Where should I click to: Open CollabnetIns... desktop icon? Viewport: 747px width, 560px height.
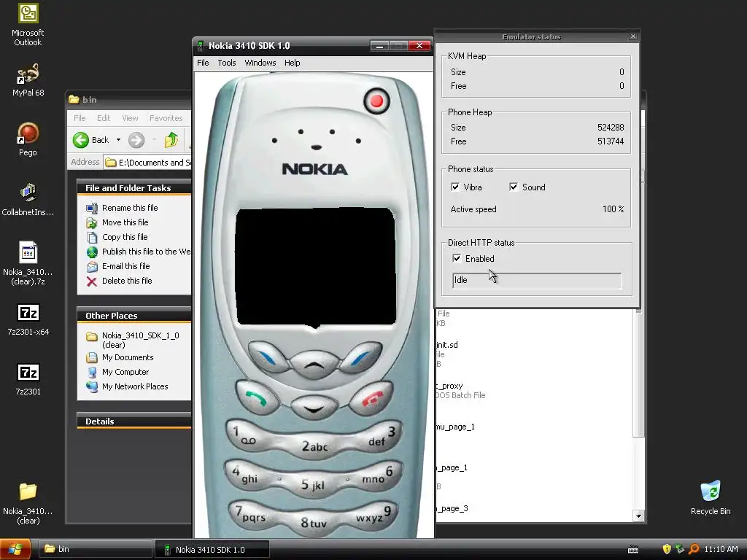click(x=28, y=200)
